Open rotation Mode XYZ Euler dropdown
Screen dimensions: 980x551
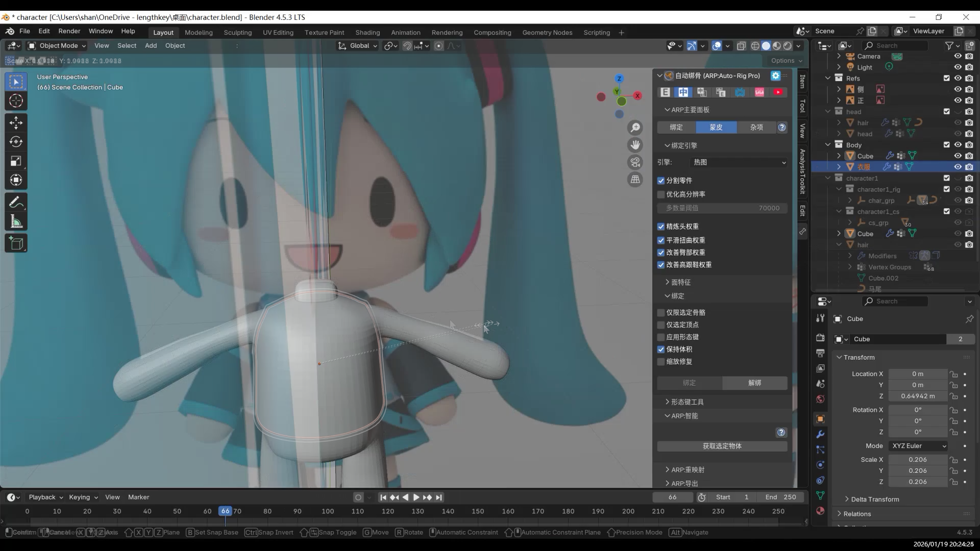pyautogui.click(x=919, y=446)
